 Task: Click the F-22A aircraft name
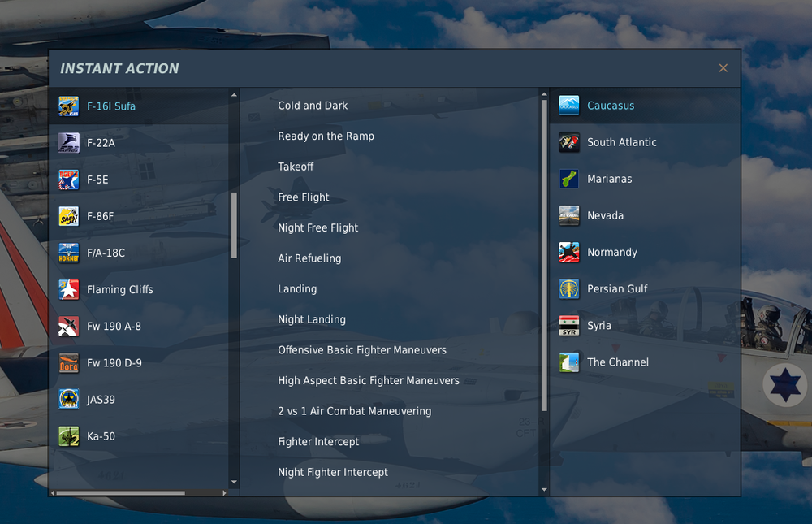point(101,143)
